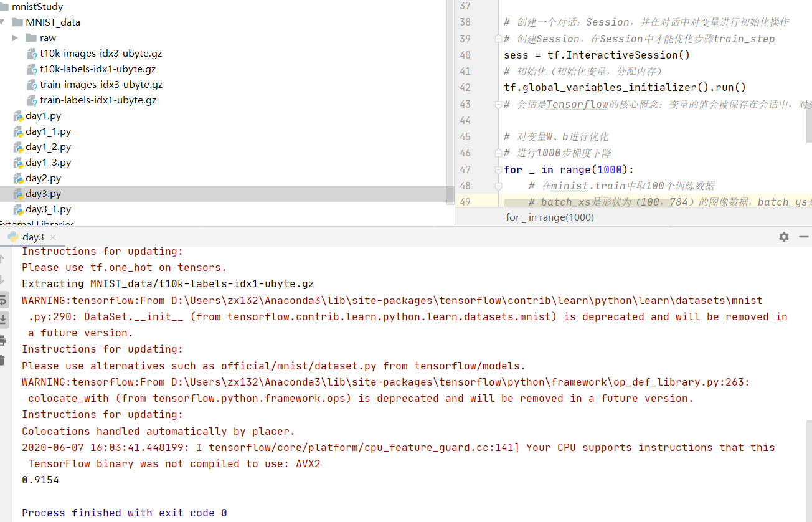Click the t10k-images-idx3-ubyte.gz archive icon

(32, 54)
